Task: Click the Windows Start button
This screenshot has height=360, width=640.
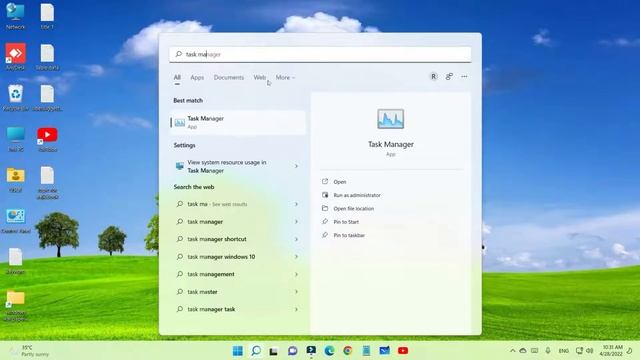Action: 238,351
